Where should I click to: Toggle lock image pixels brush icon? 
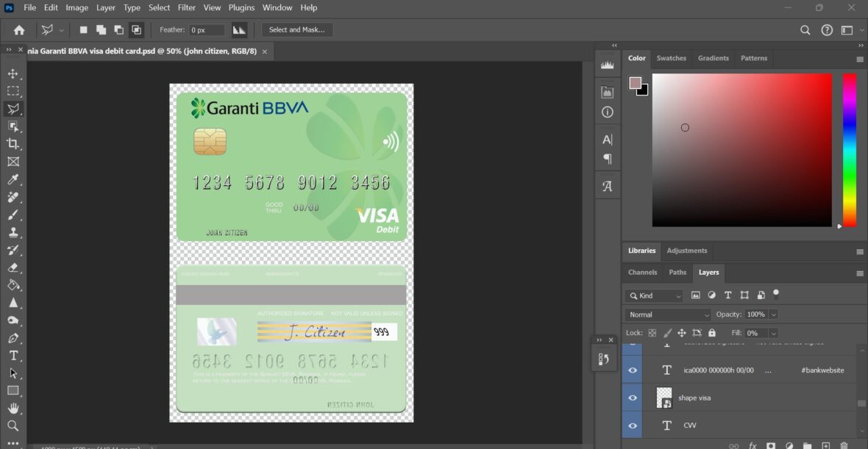click(x=667, y=333)
